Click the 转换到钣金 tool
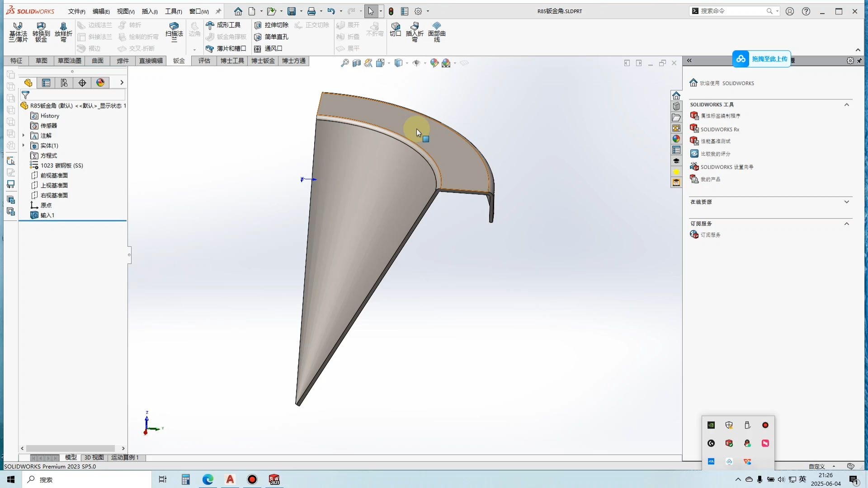 (41, 33)
